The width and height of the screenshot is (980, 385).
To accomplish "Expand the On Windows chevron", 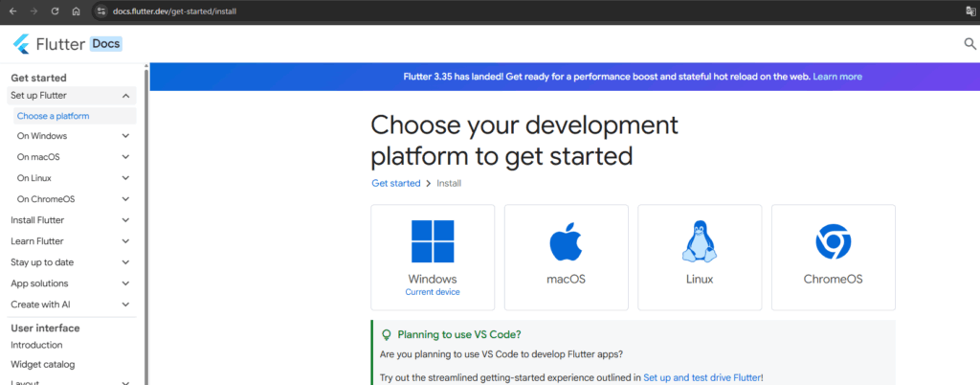I will tap(125, 136).
